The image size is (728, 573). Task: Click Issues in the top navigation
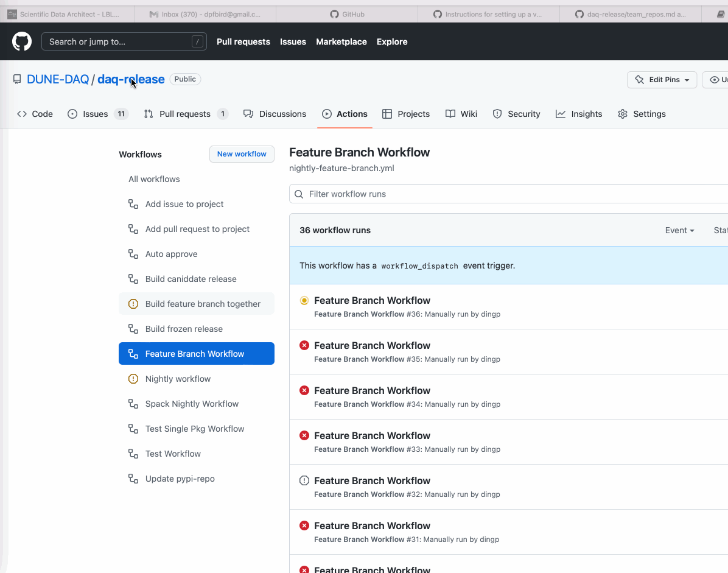pyautogui.click(x=293, y=42)
